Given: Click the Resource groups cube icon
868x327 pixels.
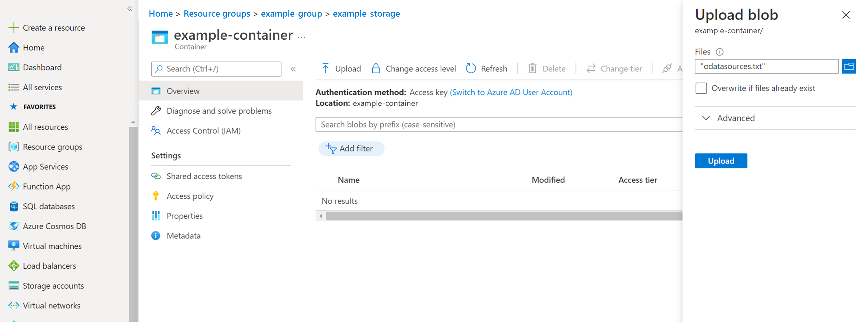Looking at the screenshot, I should click(x=13, y=147).
